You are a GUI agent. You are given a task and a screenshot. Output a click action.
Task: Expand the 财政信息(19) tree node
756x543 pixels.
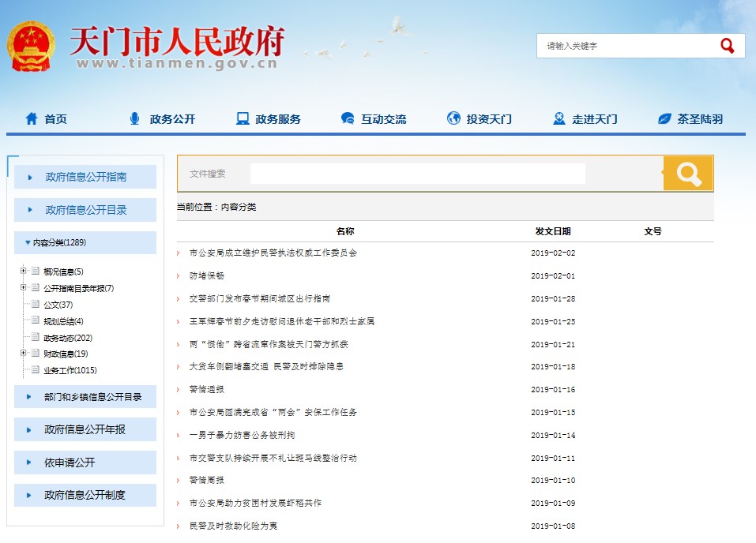24,353
